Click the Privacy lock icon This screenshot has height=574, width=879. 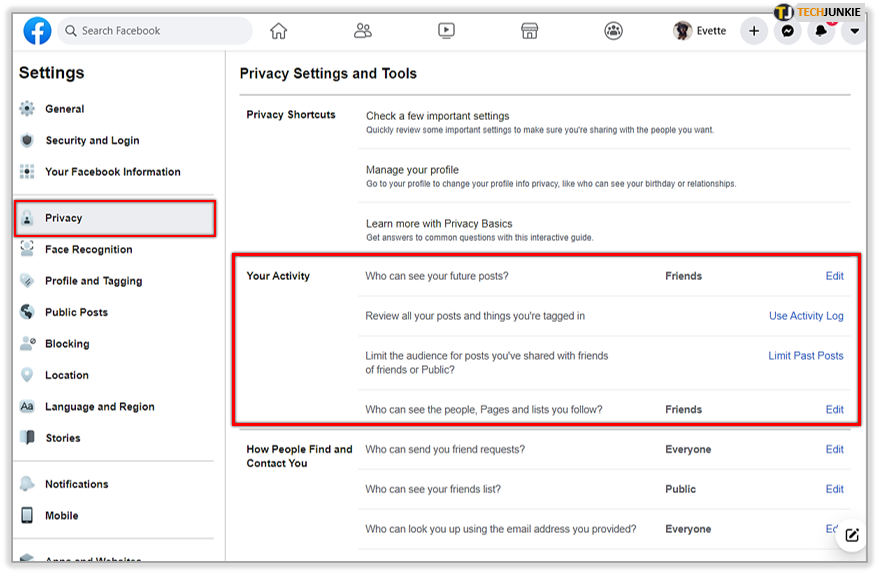tap(27, 218)
